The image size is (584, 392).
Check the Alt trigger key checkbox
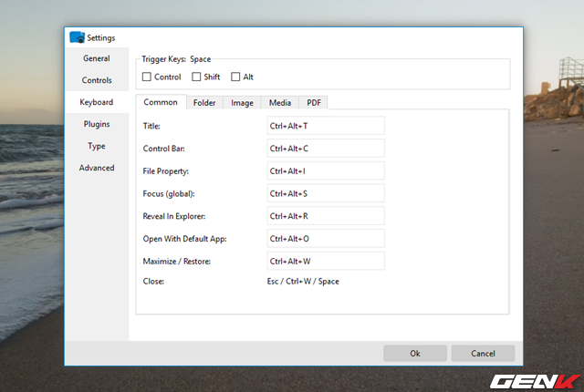pyautogui.click(x=235, y=77)
